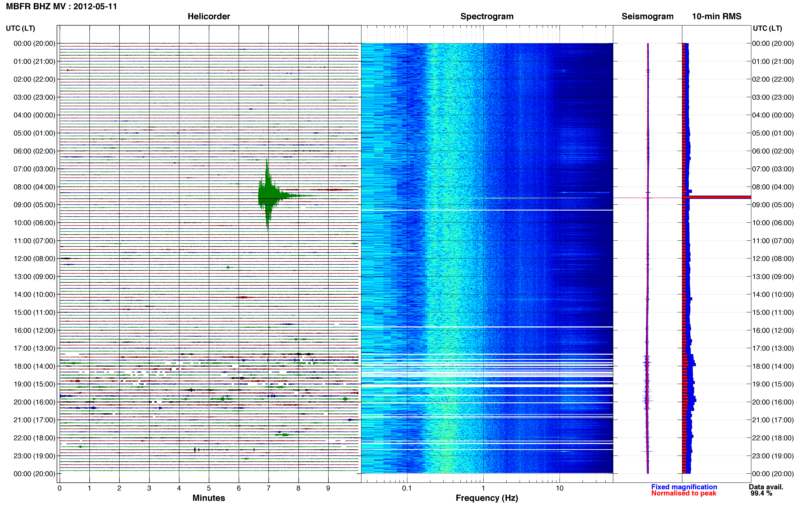
Task: Click the left 00:00 (20:00) top time label
Action: click(x=34, y=43)
